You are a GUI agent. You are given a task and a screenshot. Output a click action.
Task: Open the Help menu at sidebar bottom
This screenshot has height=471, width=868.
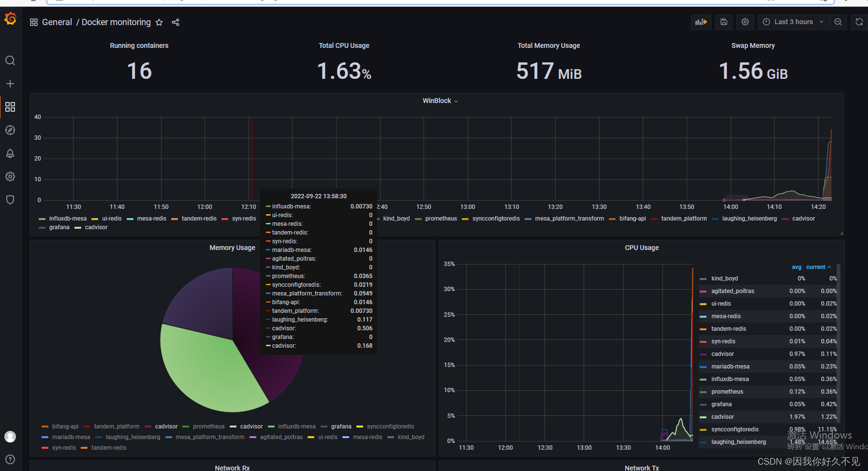point(10,459)
